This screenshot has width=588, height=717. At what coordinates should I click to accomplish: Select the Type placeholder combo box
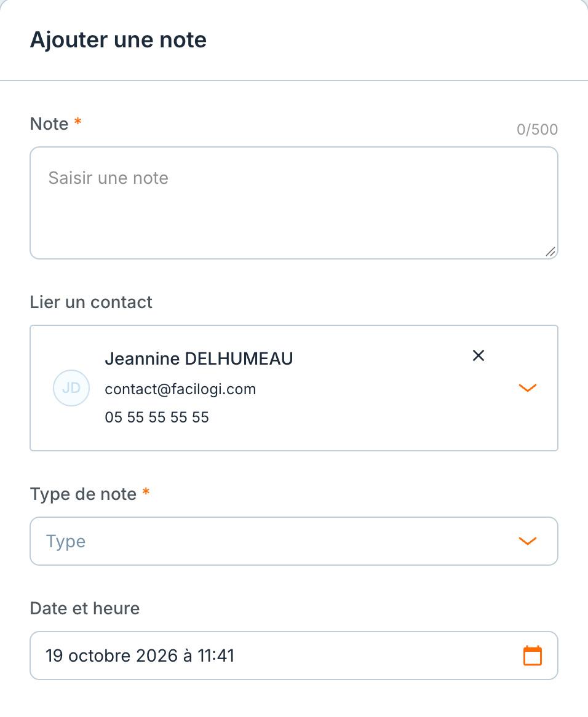294,541
